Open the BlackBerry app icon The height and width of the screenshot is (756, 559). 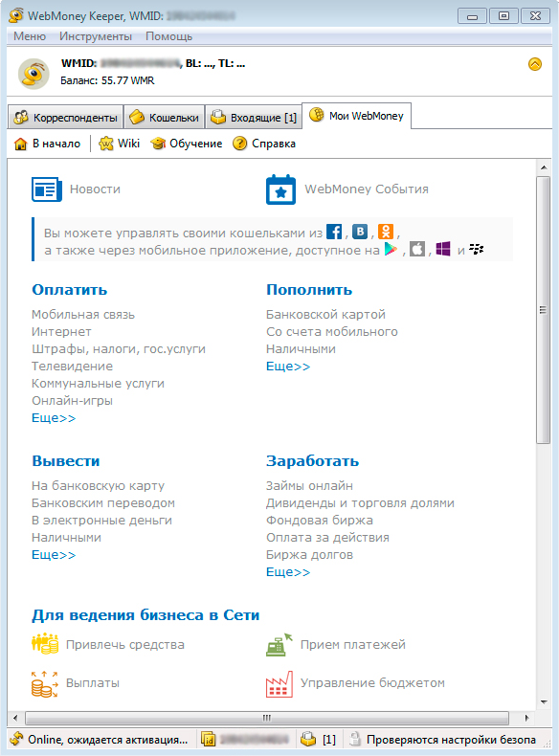(x=476, y=249)
